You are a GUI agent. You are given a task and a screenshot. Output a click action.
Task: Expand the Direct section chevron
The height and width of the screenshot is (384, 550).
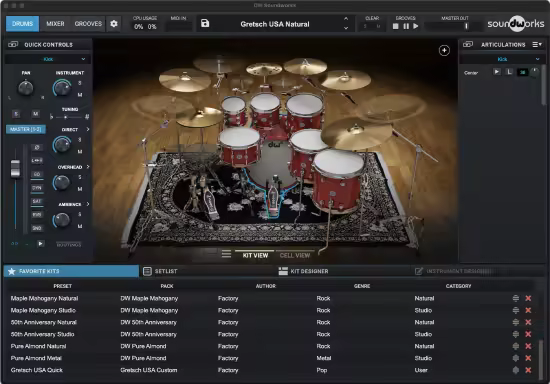88,129
